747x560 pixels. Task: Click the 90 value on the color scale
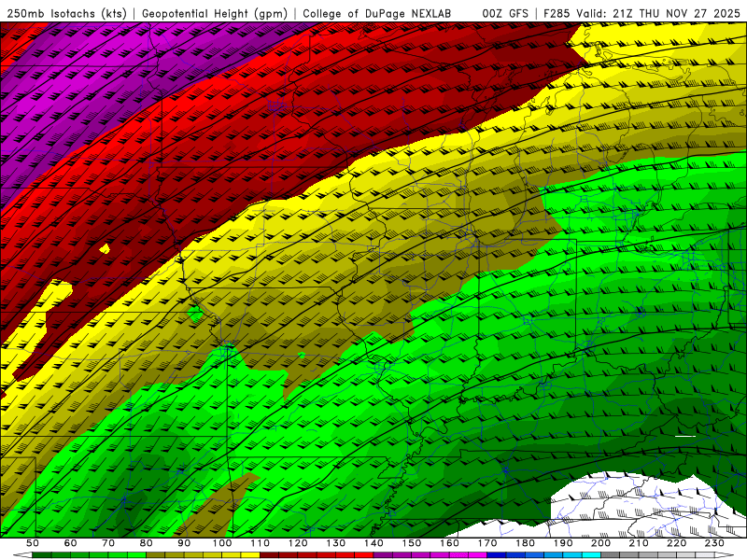coord(184,543)
